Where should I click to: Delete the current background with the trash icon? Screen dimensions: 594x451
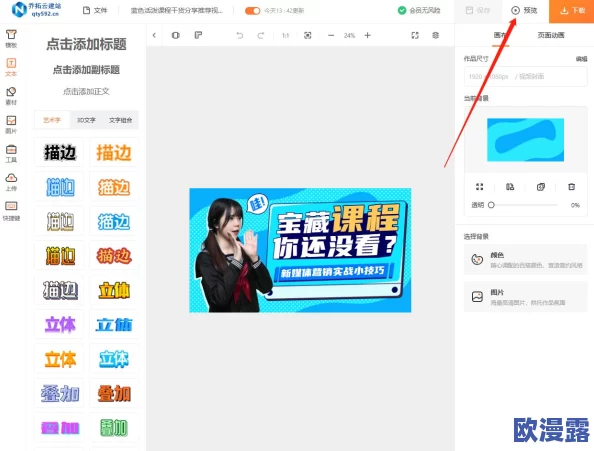coord(571,187)
